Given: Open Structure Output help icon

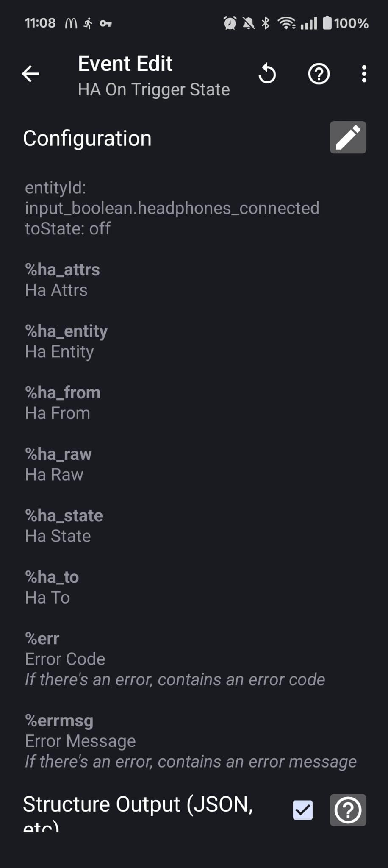Looking at the screenshot, I should tap(348, 810).
